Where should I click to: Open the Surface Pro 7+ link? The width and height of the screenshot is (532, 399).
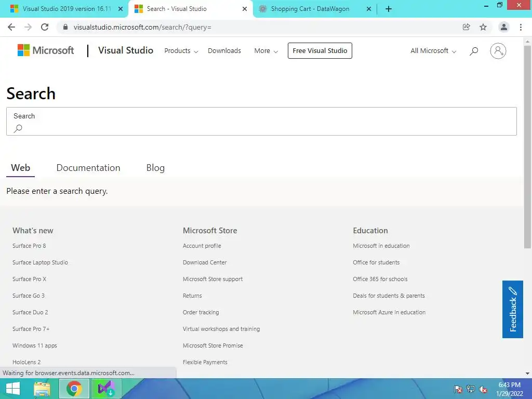pyautogui.click(x=31, y=329)
